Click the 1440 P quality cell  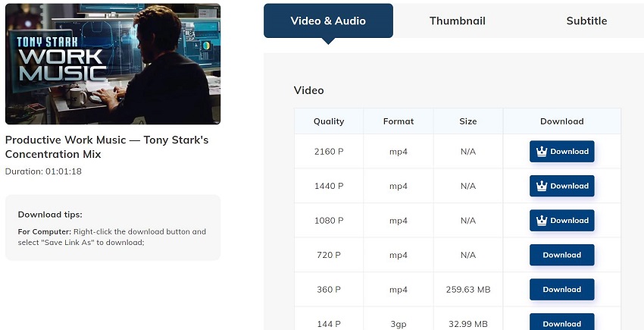tap(329, 186)
